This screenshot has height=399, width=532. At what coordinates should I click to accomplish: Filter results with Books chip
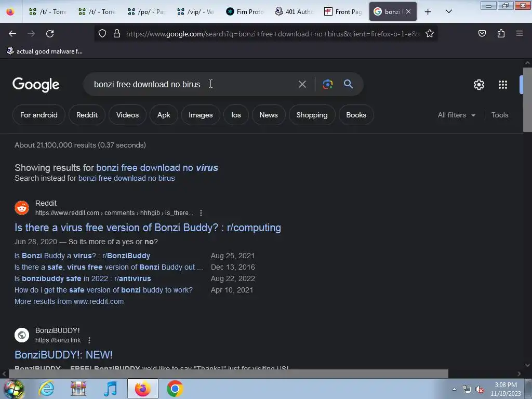point(356,115)
